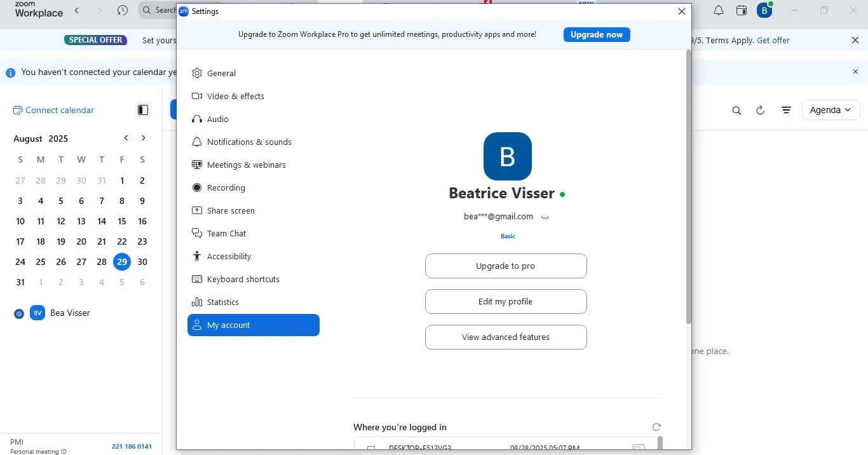
Task: Go to previous month in calendar
Action: click(126, 138)
